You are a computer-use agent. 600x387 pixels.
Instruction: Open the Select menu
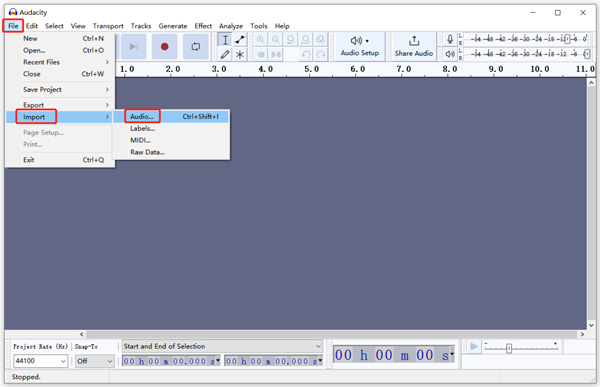click(x=54, y=26)
